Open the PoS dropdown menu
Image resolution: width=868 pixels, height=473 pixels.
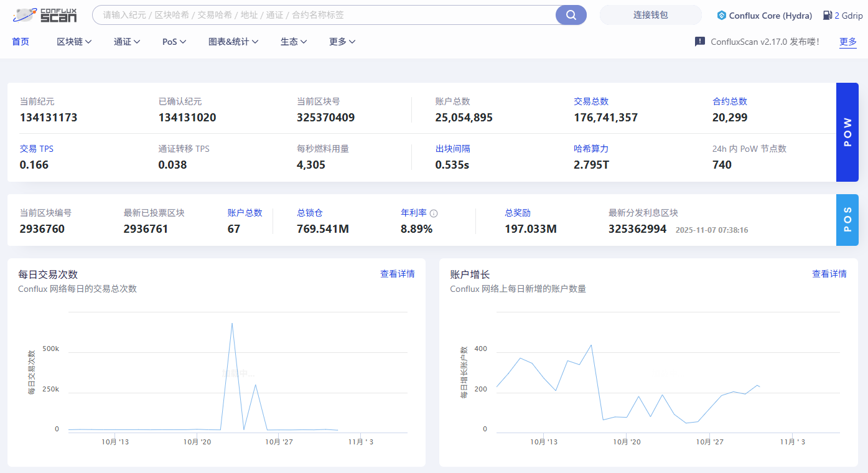(x=174, y=42)
